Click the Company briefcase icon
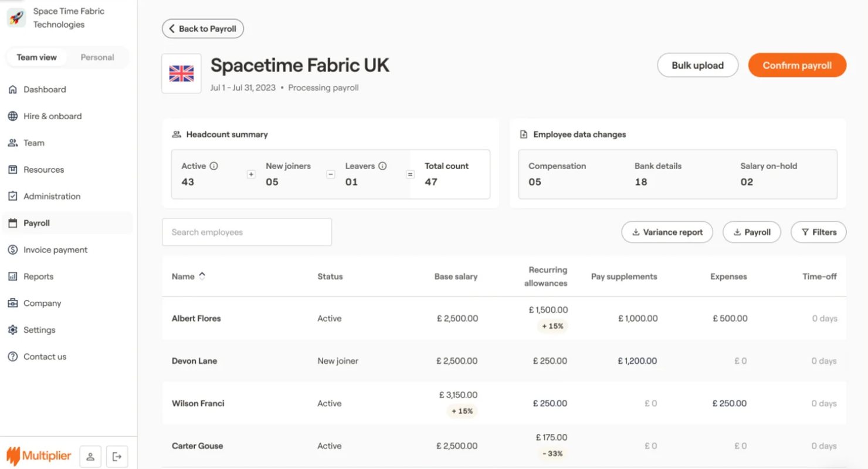 tap(13, 303)
